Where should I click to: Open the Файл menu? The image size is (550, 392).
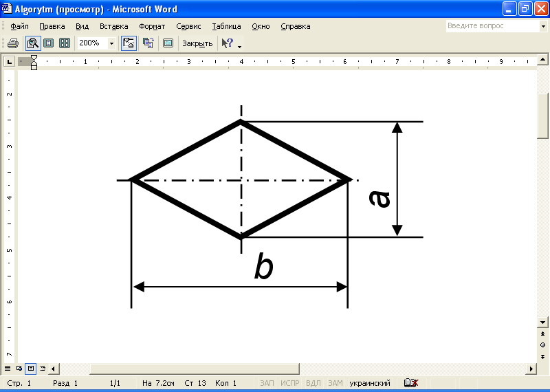point(19,26)
